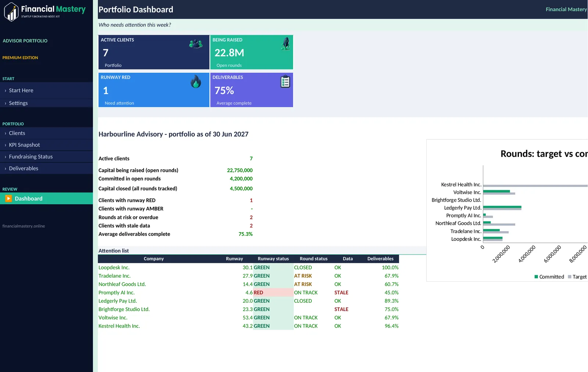The width and height of the screenshot is (588, 372).
Task: Select the Active Clients summary card
Action: [x=154, y=52]
